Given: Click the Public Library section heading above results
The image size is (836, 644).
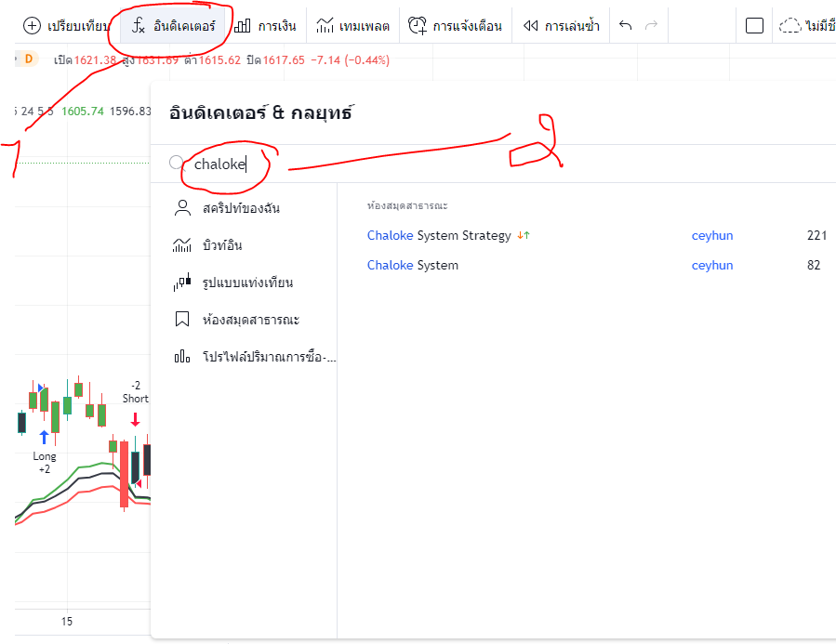Looking at the screenshot, I should (407, 205).
